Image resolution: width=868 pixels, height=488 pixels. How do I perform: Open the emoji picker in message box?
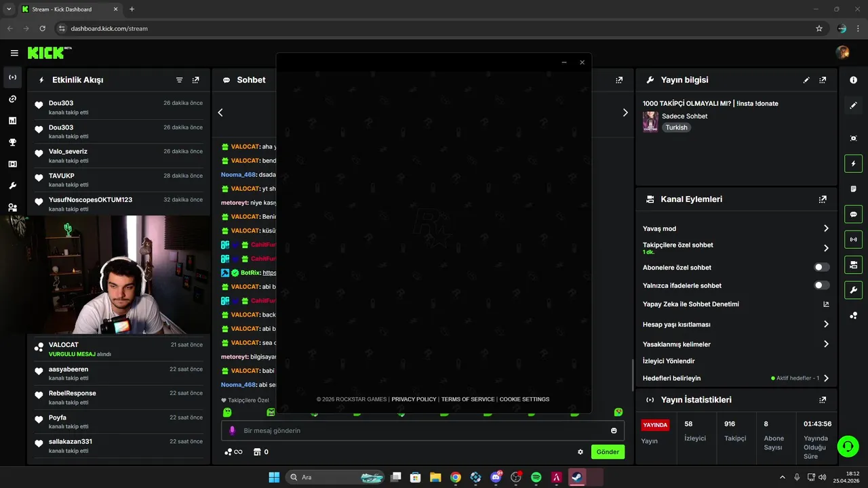(614, 430)
